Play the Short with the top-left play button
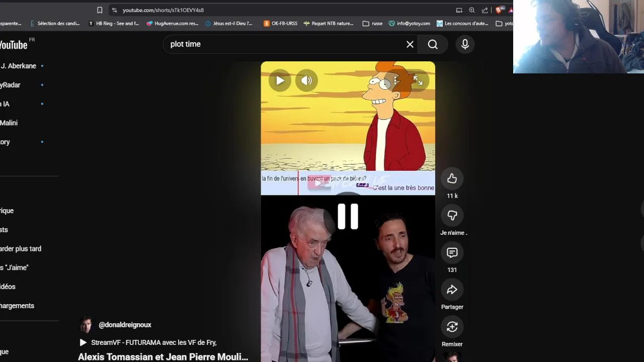 (x=280, y=80)
